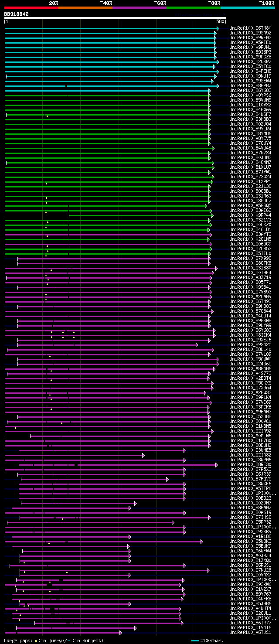The image size is (279, 644).
Task: Select label UniRef100_B2J138
Action: [250, 187]
